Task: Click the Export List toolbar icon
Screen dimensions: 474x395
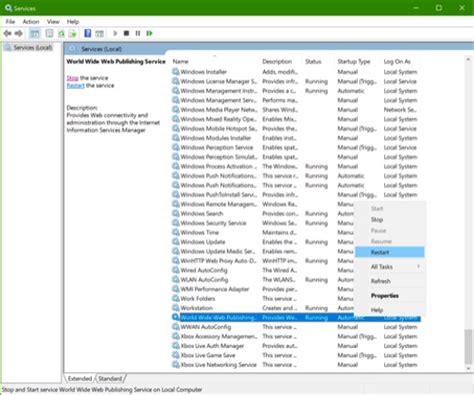Action: [x=73, y=33]
